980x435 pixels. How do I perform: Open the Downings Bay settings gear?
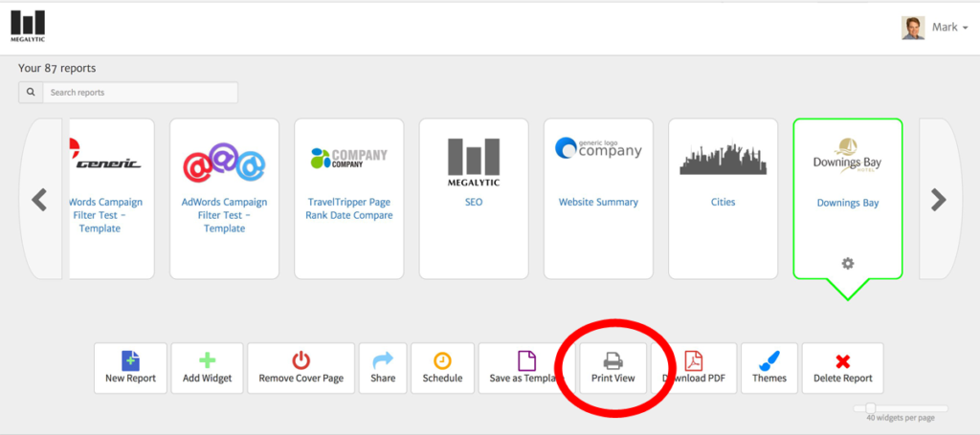point(847,264)
